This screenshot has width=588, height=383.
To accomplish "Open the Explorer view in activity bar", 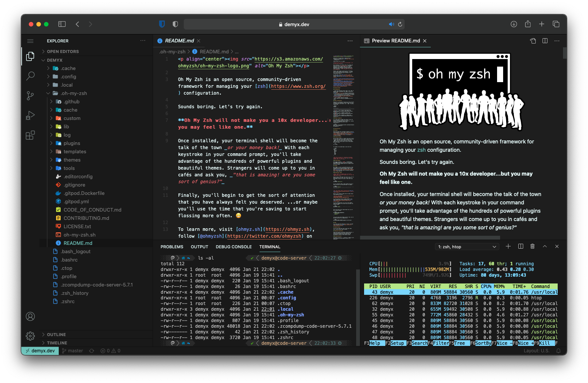I will [x=30, y=56].
